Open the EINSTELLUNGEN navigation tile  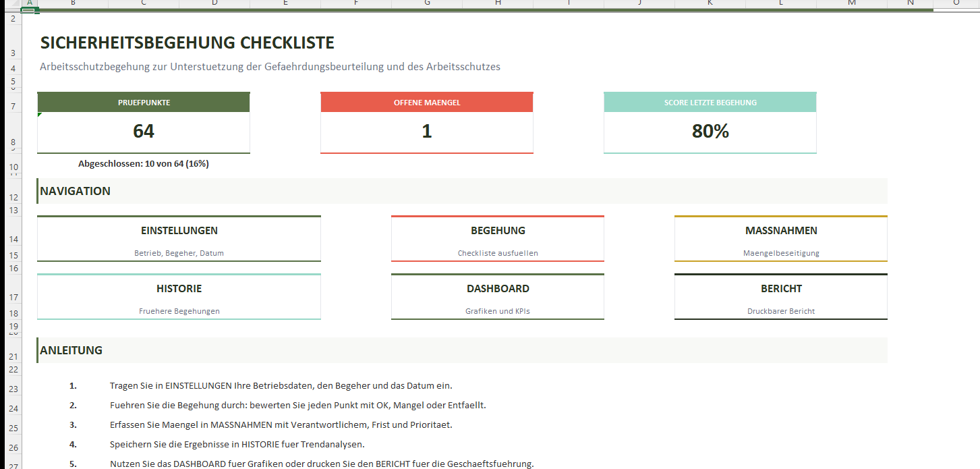click(x=179, y=238)
